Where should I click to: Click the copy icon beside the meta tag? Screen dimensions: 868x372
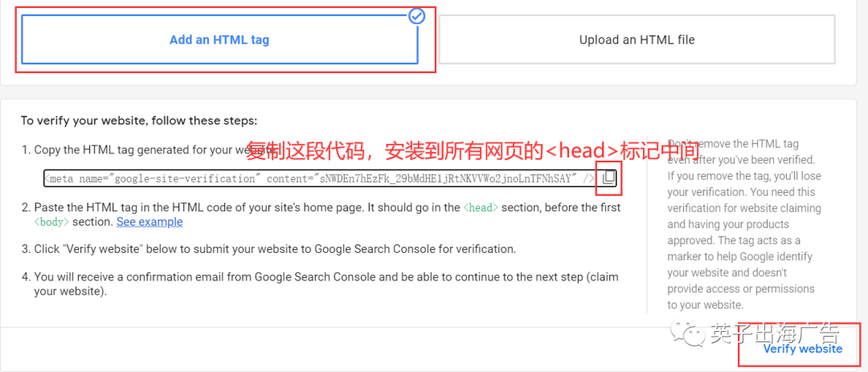(x=608, y=178)
